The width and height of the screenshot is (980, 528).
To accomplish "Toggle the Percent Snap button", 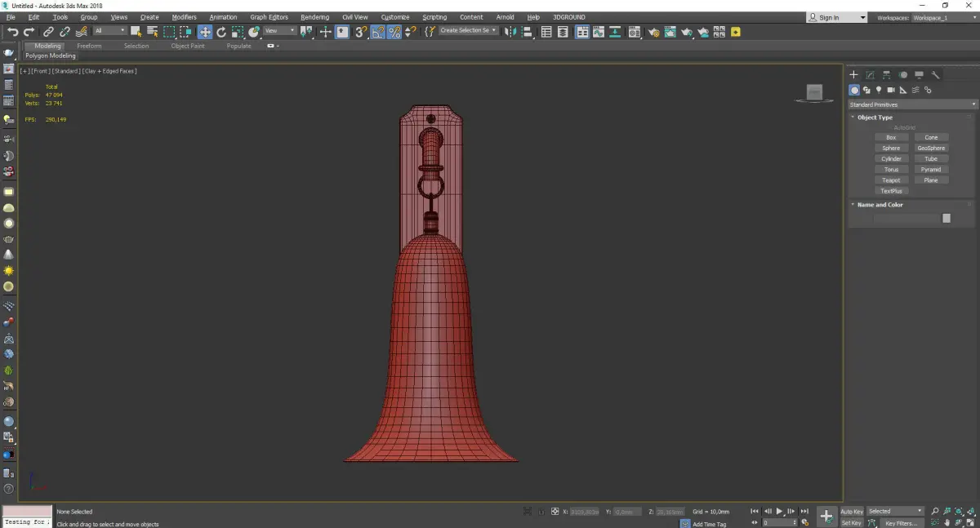I will tap(394, 32).
